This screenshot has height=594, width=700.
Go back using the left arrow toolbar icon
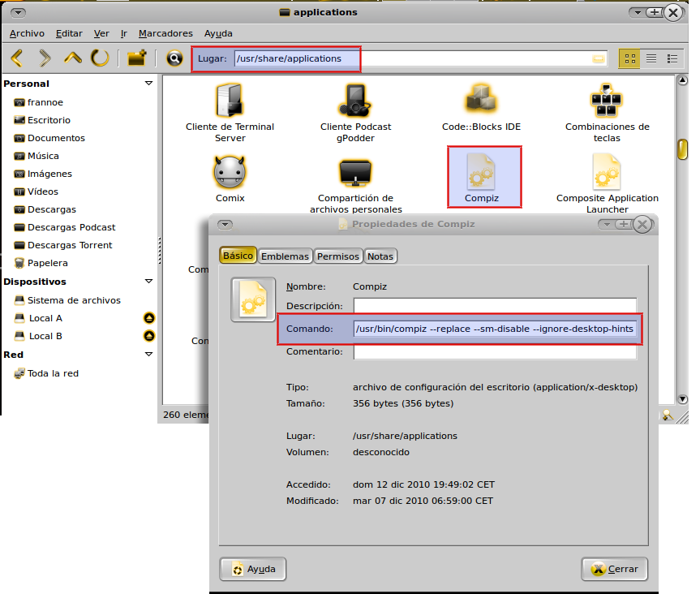coord(17,58)
